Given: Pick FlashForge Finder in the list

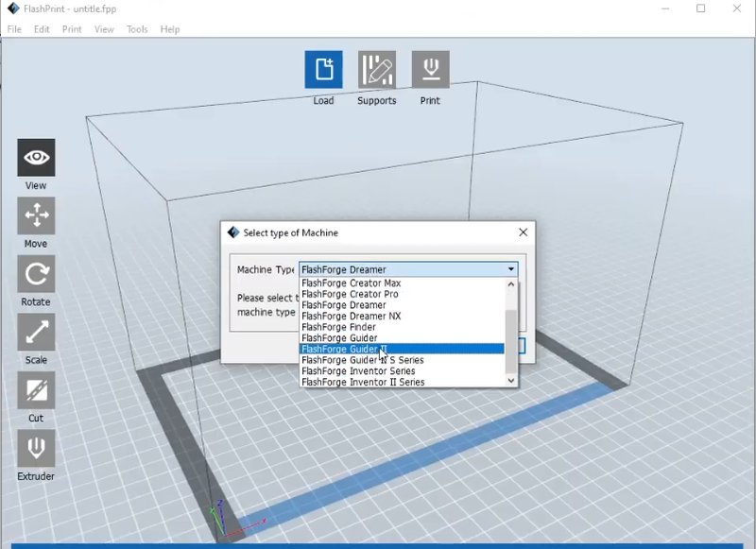Looking at the screenshot, I should click(x=338, y=327).
